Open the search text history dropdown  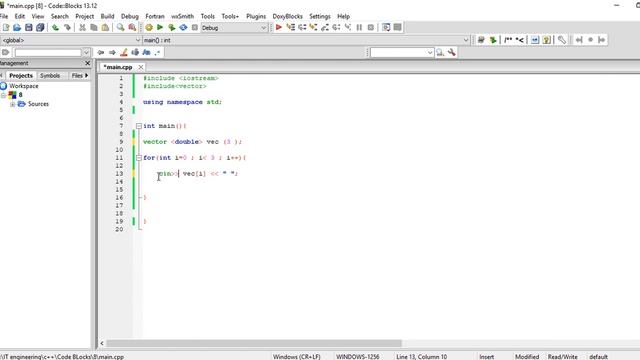click(86, 52)
